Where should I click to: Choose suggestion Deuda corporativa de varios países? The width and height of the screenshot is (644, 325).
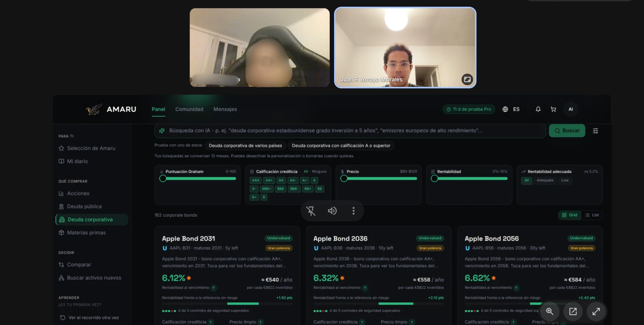coord(245,146)
